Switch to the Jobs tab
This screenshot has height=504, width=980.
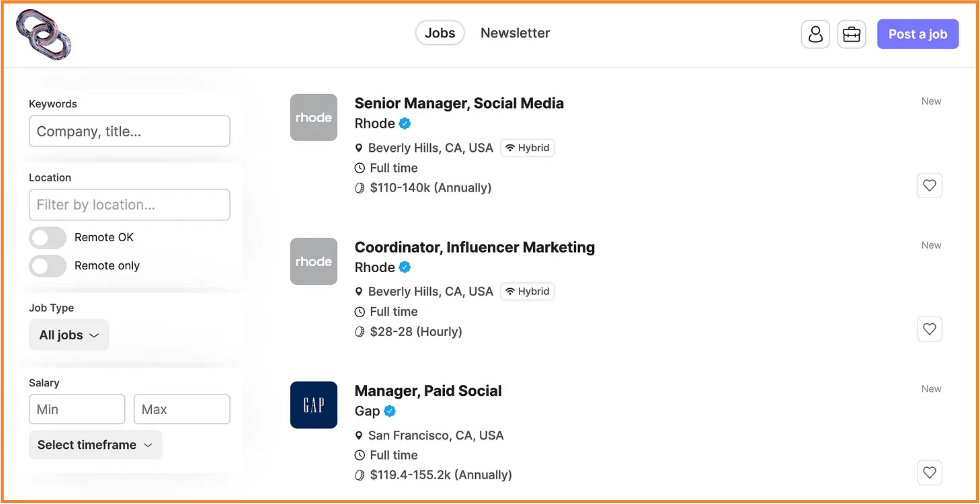click(x=439, y=33)
